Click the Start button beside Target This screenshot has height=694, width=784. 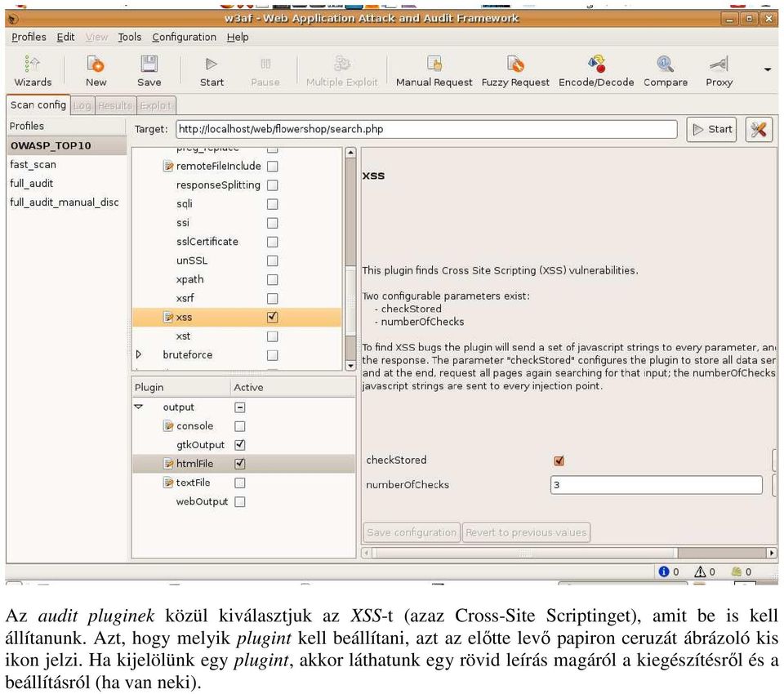711,130
